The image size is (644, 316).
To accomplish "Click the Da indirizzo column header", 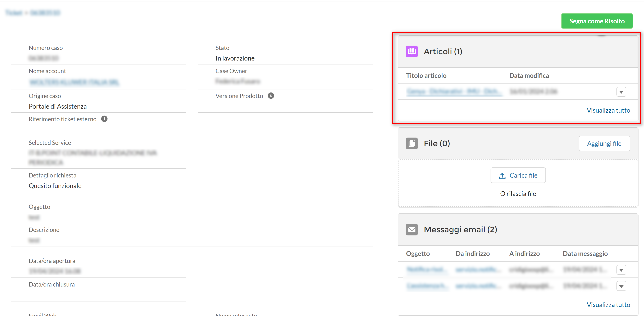I will coord(472,254).
